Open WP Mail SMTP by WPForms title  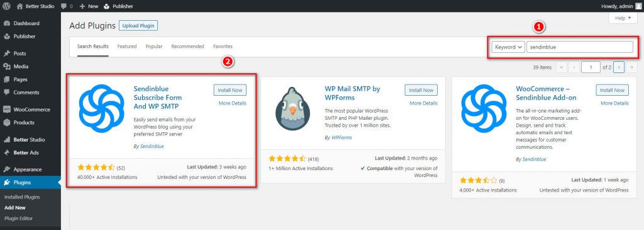352,93
